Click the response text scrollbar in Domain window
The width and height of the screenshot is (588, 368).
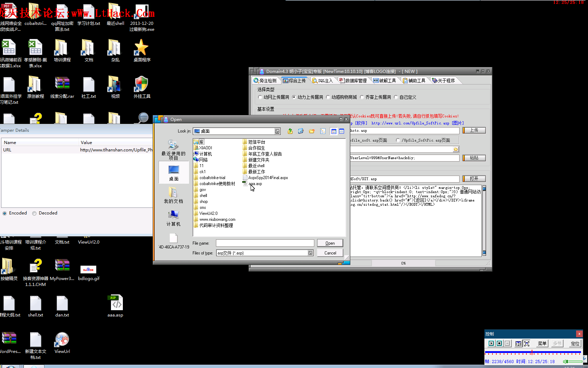pos(484,221)
